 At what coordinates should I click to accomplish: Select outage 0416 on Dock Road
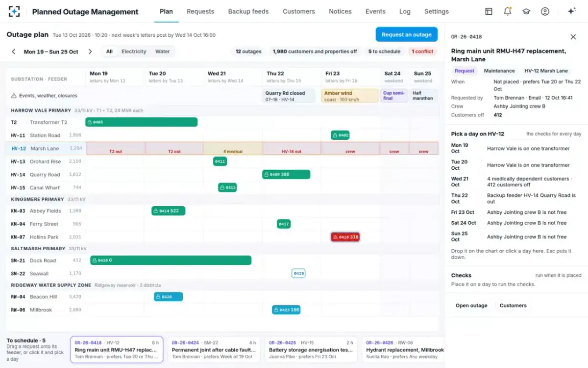(x=171, y=261)
